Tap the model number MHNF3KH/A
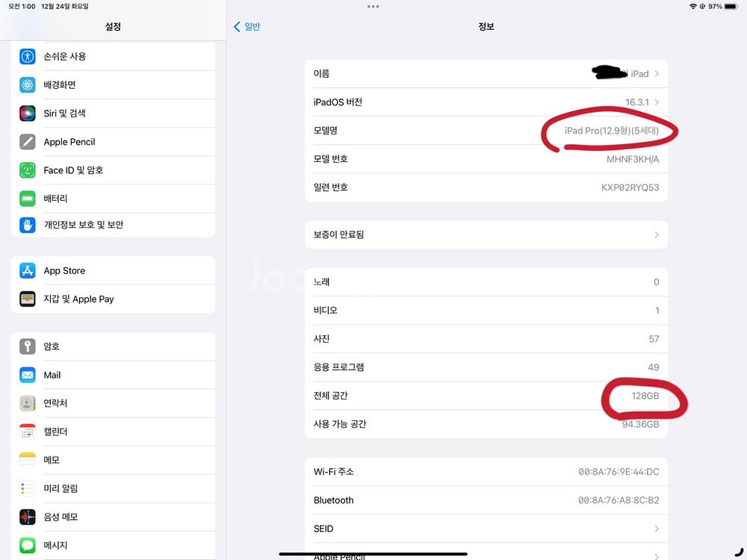 tap(633, 159)
